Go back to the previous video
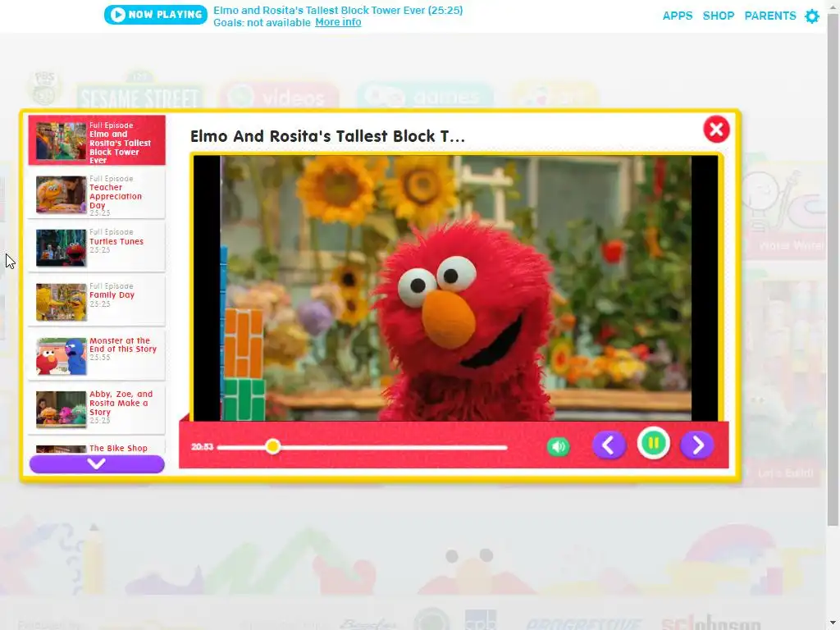 (609, 445)
